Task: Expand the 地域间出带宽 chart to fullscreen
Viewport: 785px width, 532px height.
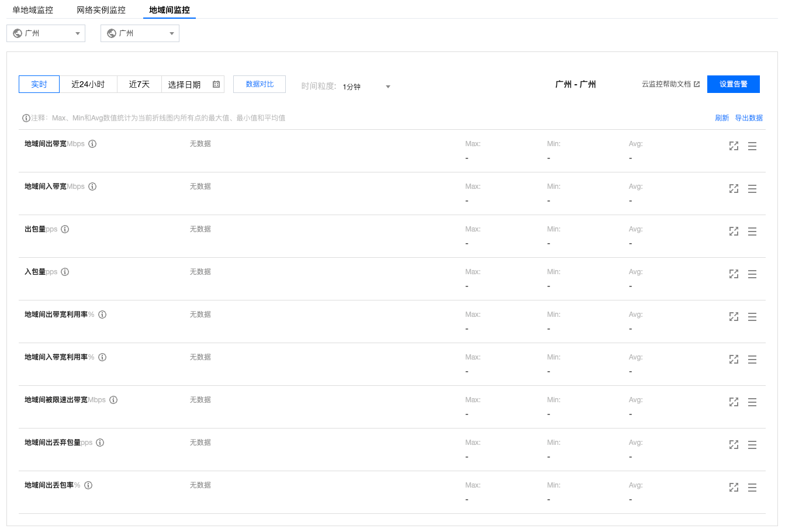Action: [734, 146]
